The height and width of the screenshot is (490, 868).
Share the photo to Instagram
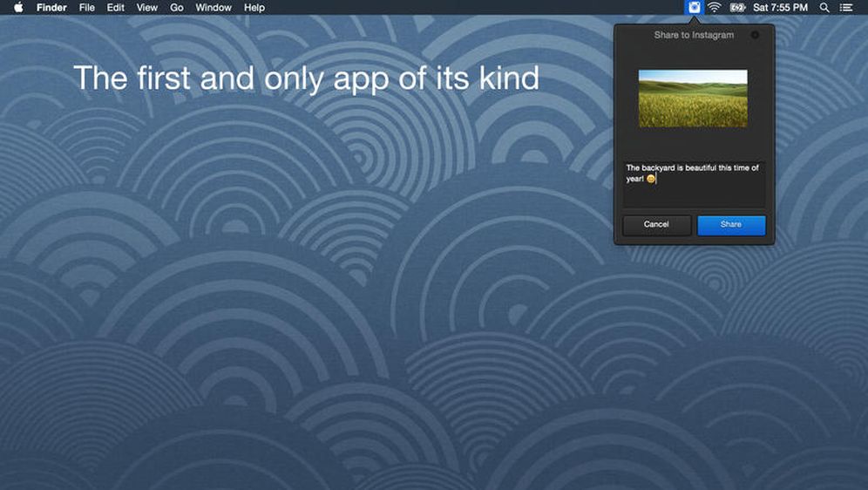(x=731, y=225)
